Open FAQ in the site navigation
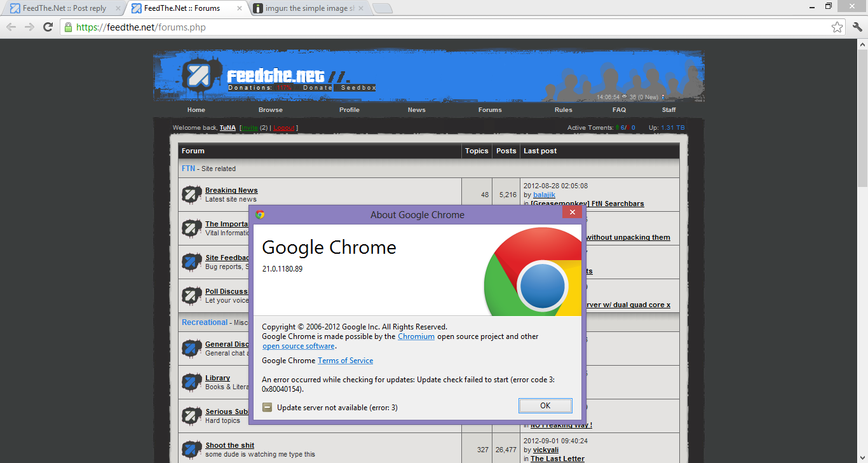 [x=620, y=110]
